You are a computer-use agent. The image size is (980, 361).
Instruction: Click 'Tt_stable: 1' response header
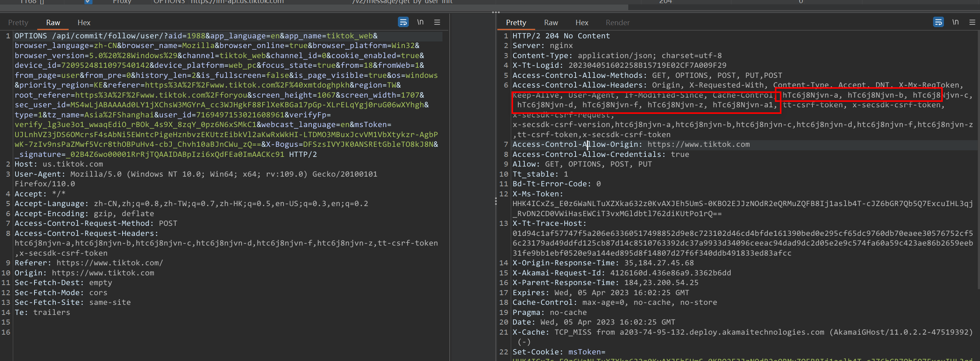(x=540, y=174)
